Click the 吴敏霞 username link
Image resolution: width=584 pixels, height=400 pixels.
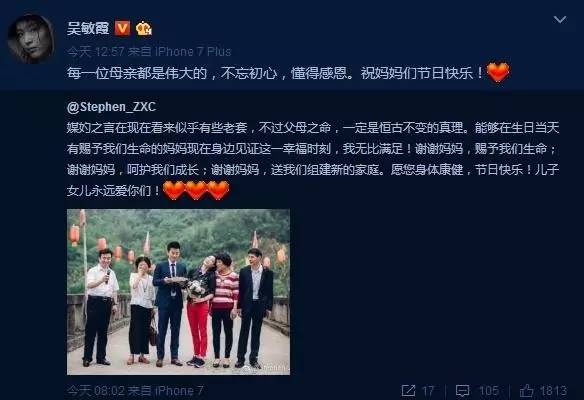pyautogui.click(x=88, y=28)
